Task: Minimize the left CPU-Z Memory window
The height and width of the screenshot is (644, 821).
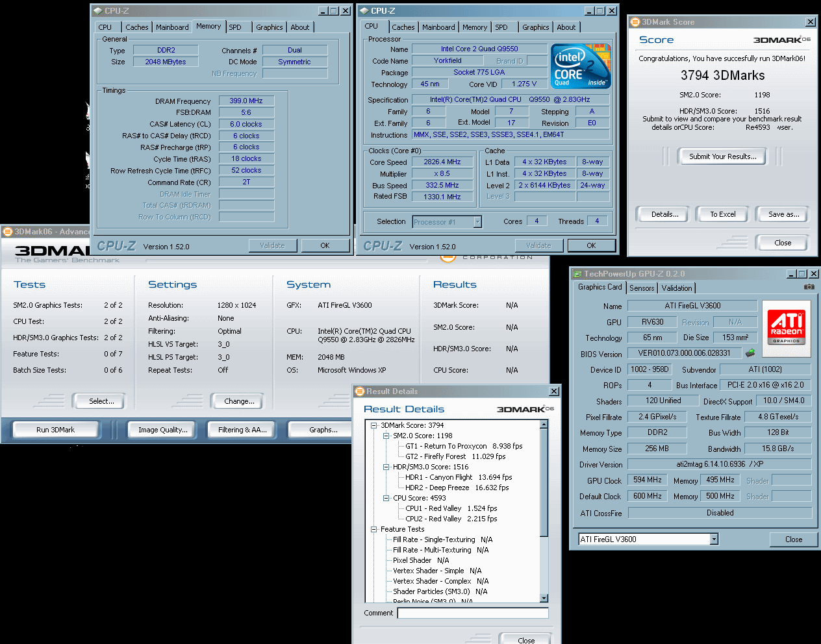Action: [323, 11]
